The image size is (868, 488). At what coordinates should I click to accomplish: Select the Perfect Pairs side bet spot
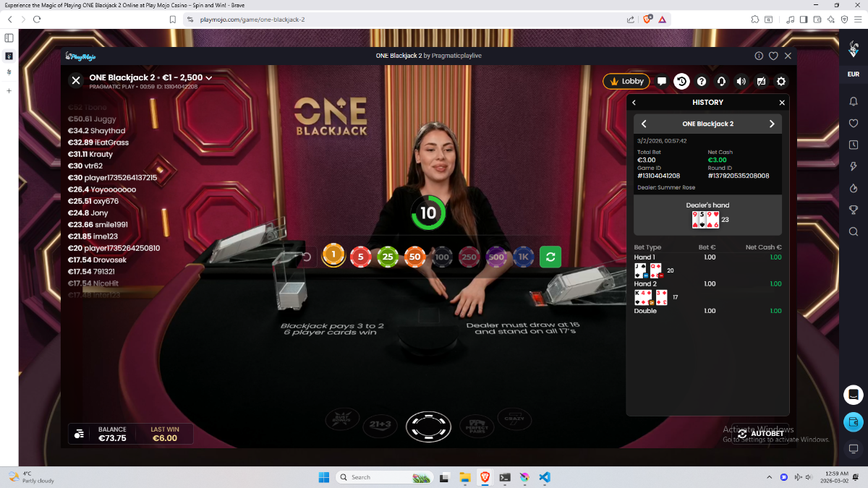point(476,424)
